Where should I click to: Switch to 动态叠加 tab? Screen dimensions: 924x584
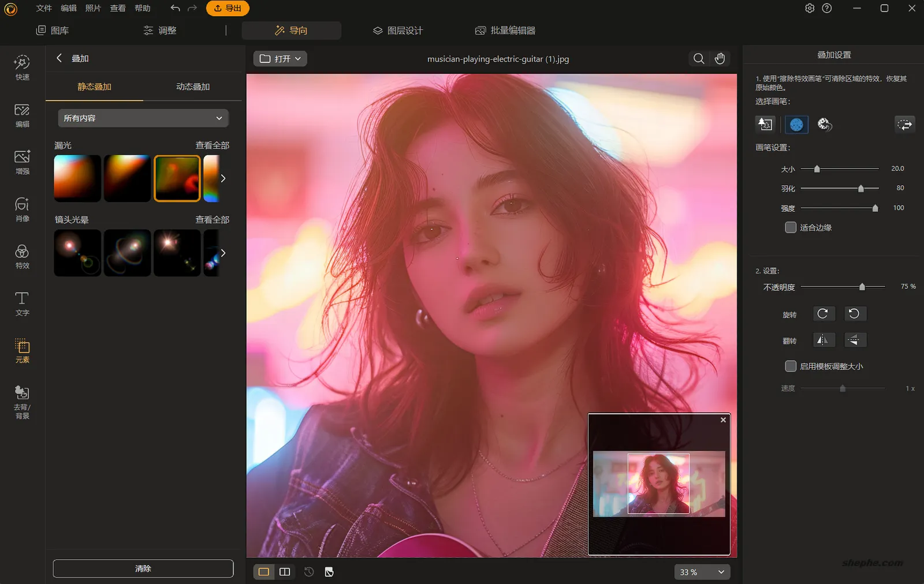(x=192, y=87)
